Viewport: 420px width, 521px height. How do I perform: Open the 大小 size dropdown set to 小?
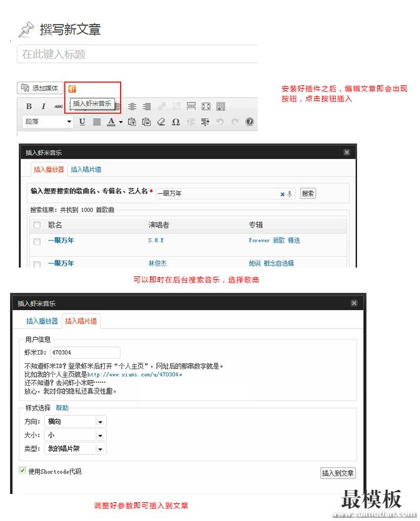pyautogui.click(x=76, y=435)
